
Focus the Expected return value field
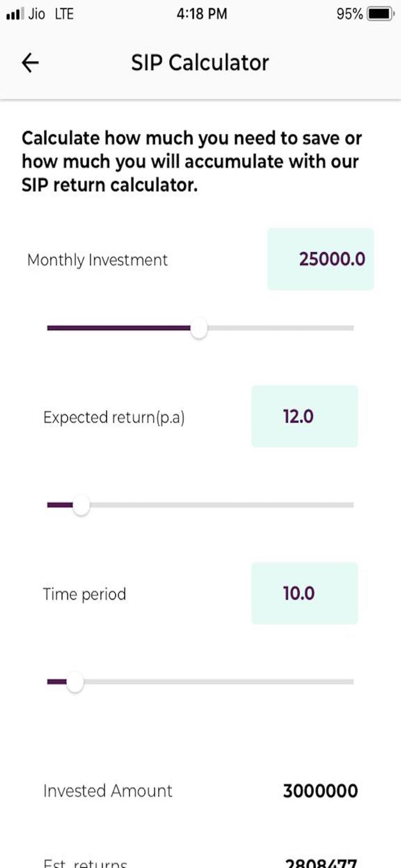coord(304,416)
